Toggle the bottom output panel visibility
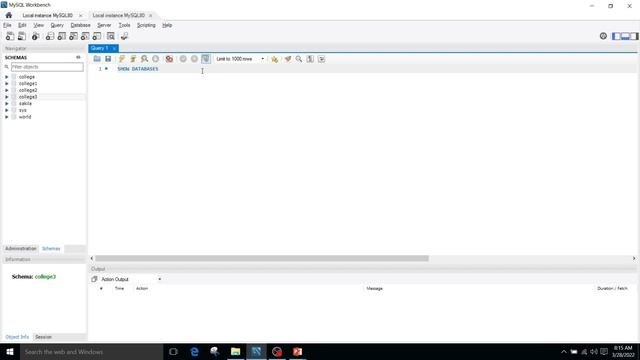This screenshot has width=640, height=360. coord(625,36)
